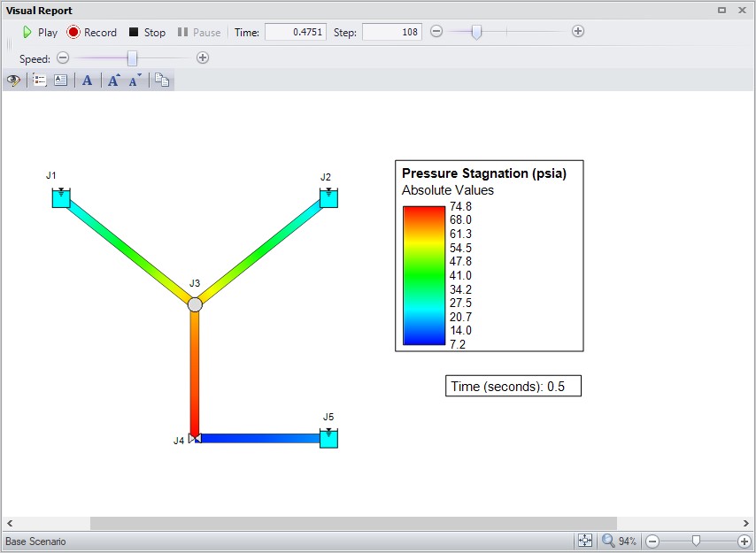Zoom in with status bar plus button
Viewport: 756px width, 553px height.
coord(744,541)
